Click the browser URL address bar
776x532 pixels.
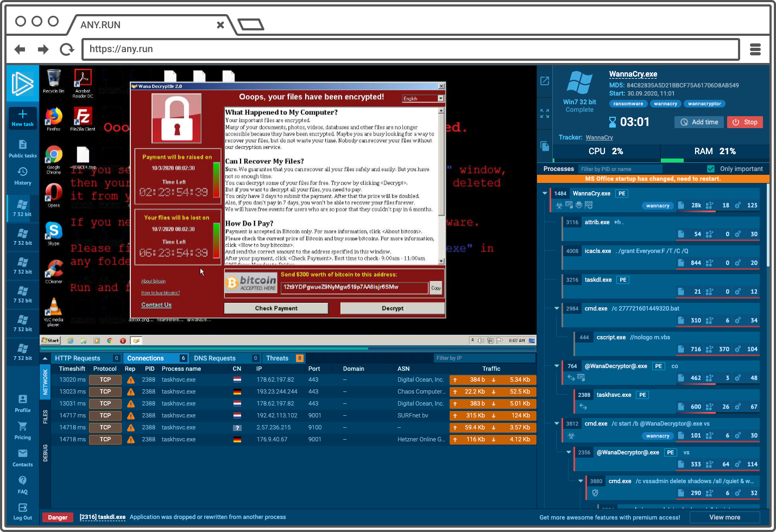(411, 49)
